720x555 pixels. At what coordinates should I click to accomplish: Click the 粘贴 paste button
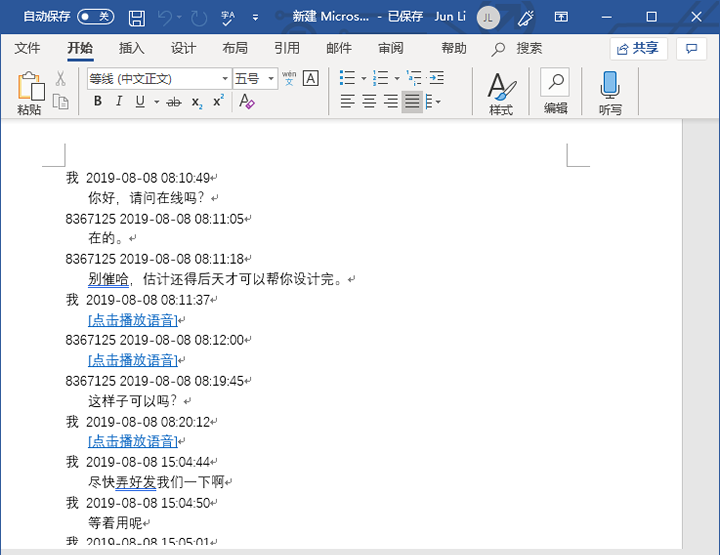(30, 93)
